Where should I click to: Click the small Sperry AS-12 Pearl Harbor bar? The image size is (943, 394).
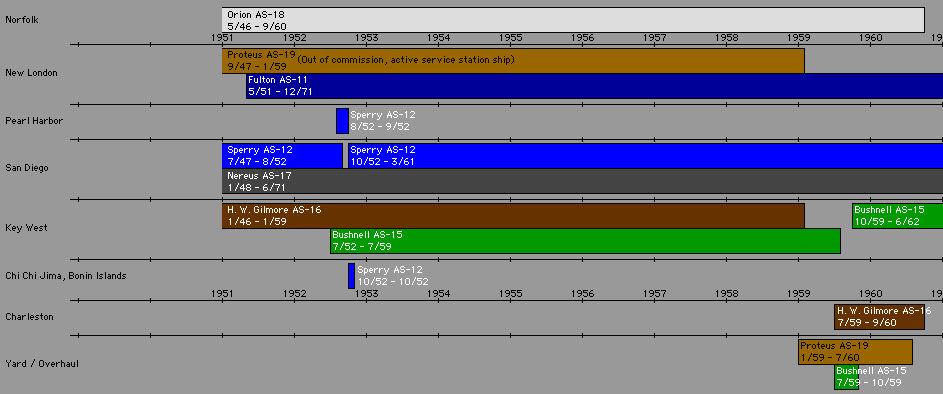(x=342, y=121)
